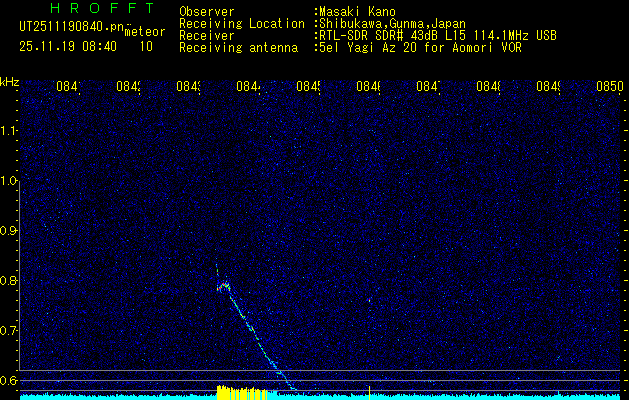Click the 0843 time marker
The image size is (629, 400).
click(189, 86)
